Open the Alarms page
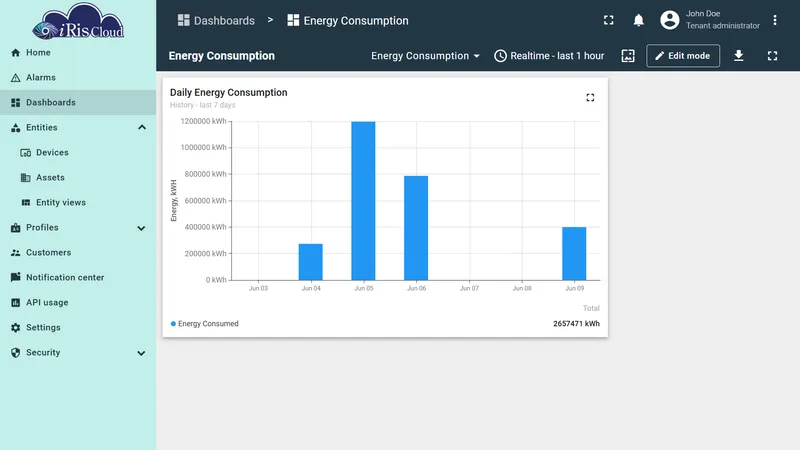Viewport: 800px width, 450px height. click(x=78, y=78)
